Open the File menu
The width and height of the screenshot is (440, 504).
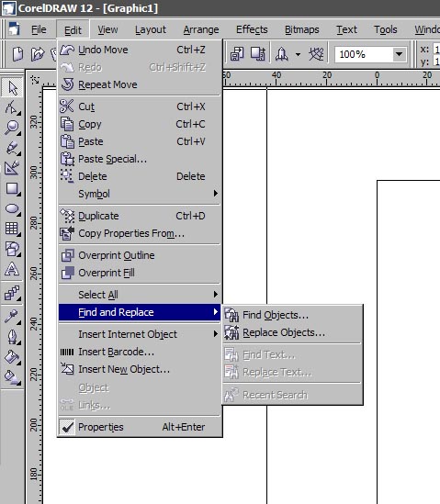(x=39, y=29)
